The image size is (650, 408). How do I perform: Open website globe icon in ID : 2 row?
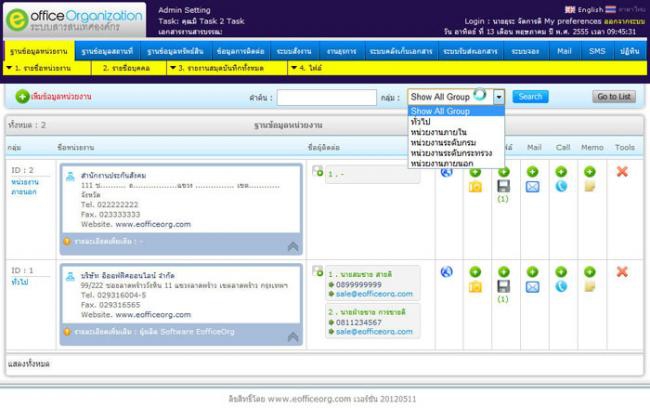click(x=446, y=171)
